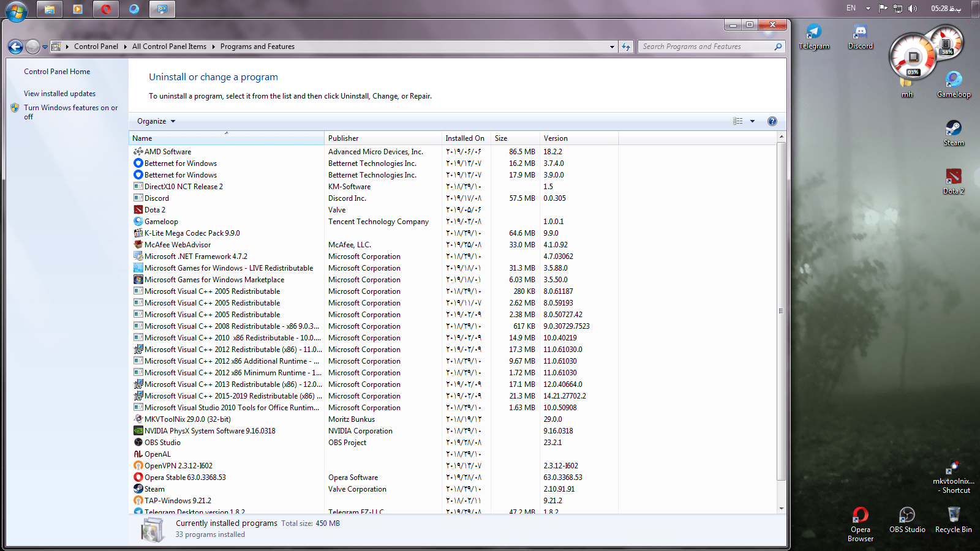Open the OBS Studio desktop shortcut
980x551 pixels.
(907, 520)
